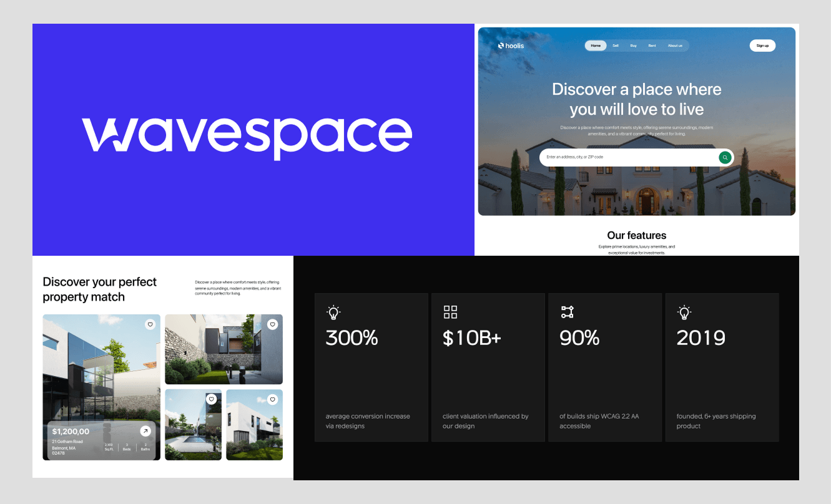The height and width of the screenshot is (504, 831).
Task: Open the pool house property photo
Action: [x=193, y=425]
